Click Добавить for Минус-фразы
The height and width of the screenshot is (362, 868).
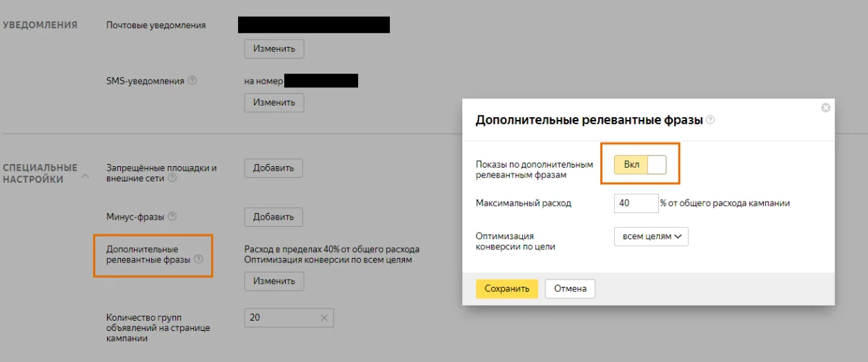[273, 217]
